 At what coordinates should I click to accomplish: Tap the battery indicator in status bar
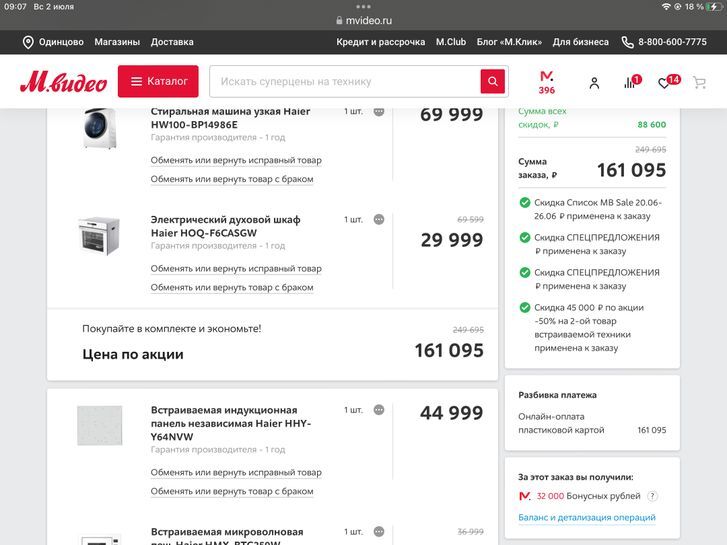pyautogui.click(x=714, y=6)
